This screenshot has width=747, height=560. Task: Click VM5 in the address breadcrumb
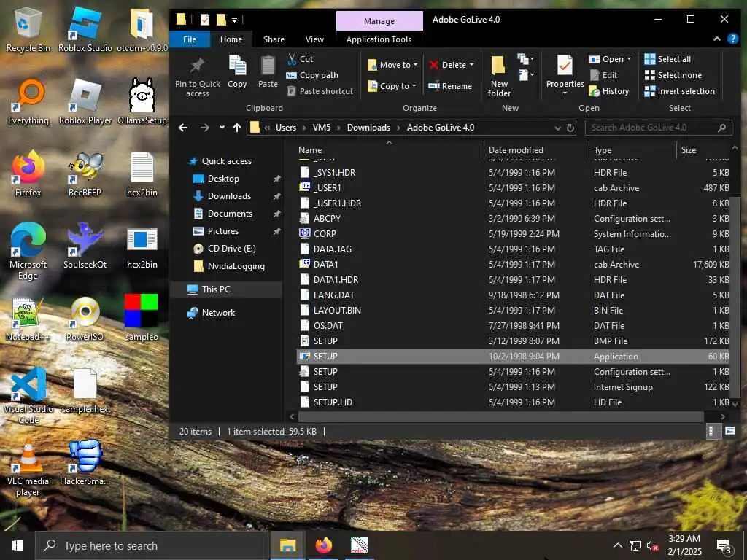pos(322,128)
